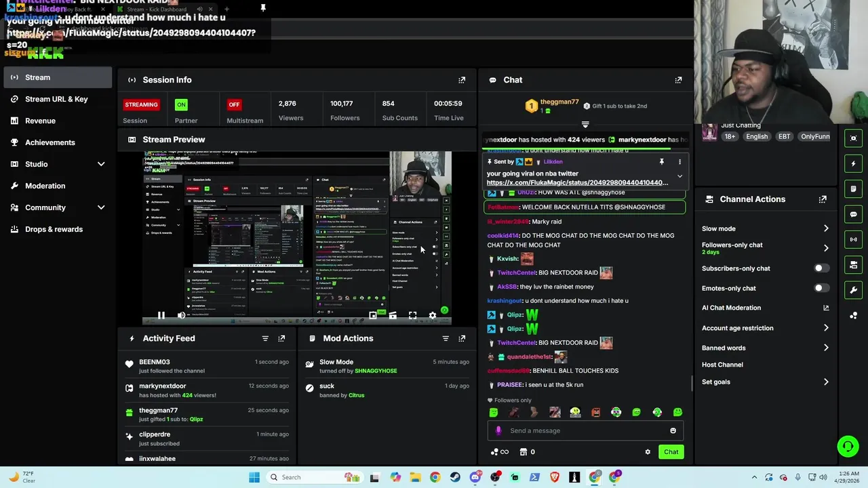868x488 pixels.
Task: Pop out the Session Info panel
Action: coord(462,80)
